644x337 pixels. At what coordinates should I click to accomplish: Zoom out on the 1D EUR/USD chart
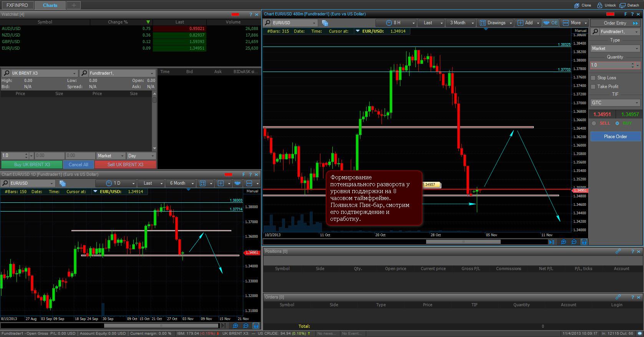click(246, 326)
